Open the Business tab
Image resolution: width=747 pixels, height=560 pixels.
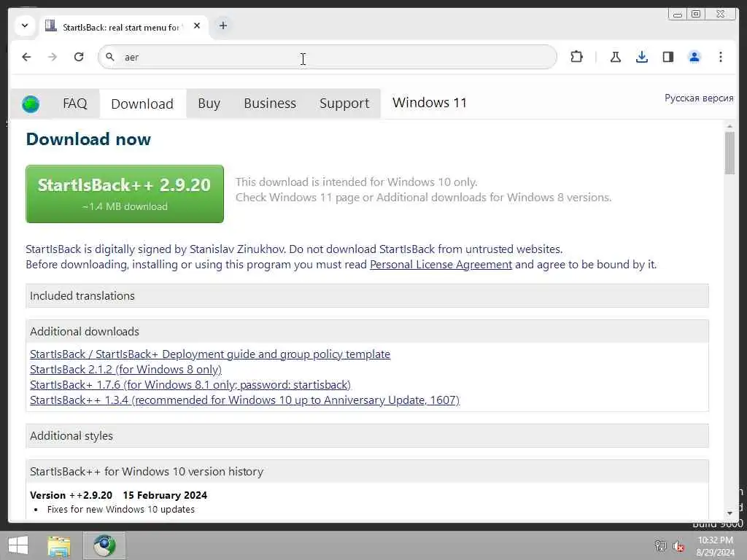(x=270, y=104)
